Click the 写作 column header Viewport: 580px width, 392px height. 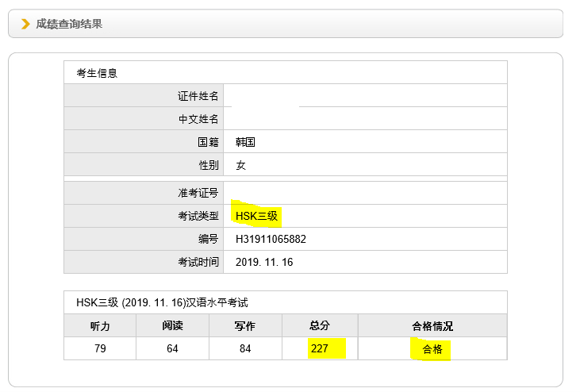245,326
